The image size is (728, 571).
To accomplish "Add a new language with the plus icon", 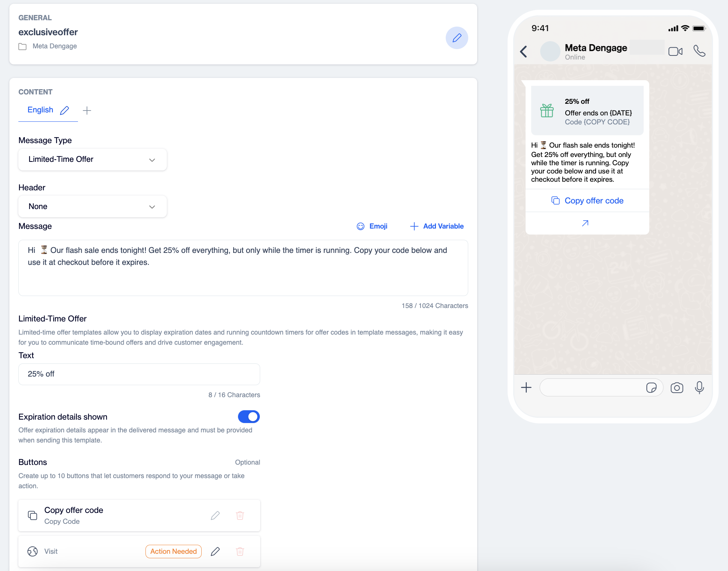I will click(x=87, y=111).
